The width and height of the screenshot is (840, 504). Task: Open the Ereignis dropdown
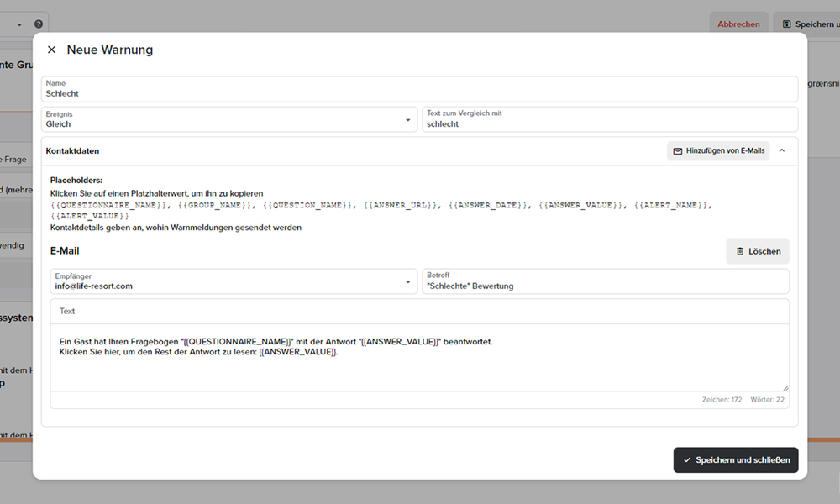[408, 119]
